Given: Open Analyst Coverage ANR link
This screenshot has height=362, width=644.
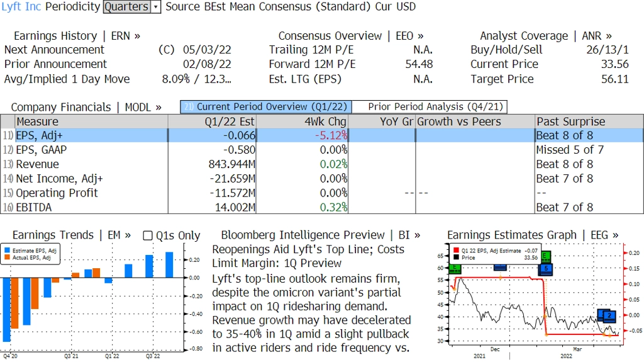Looking at the screenshot, I should [546, 36].
